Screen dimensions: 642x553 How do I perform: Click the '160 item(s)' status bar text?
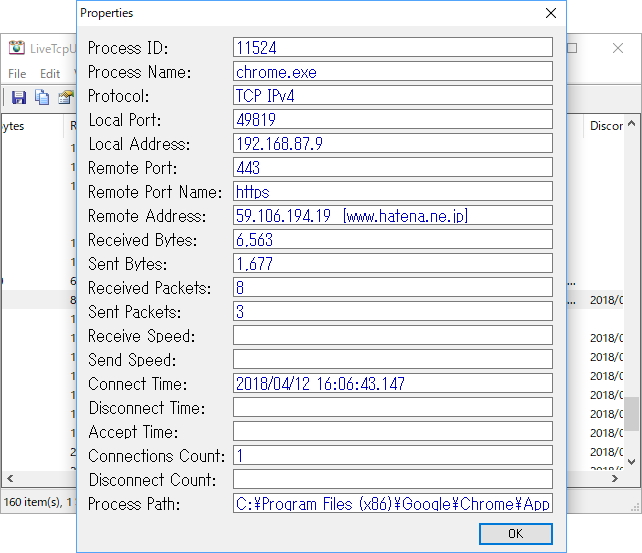(x=32, y=501)
